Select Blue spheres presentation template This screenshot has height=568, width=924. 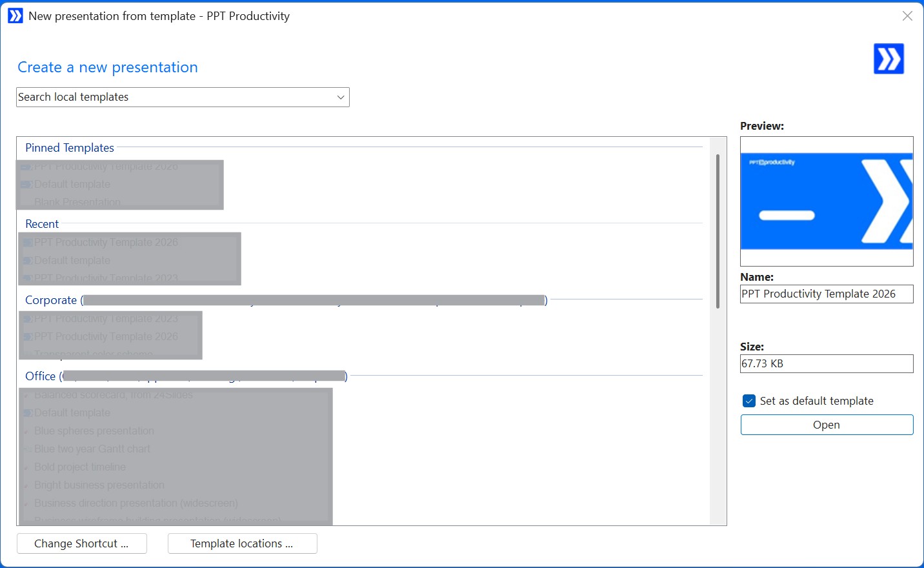(x=94, y=431)
